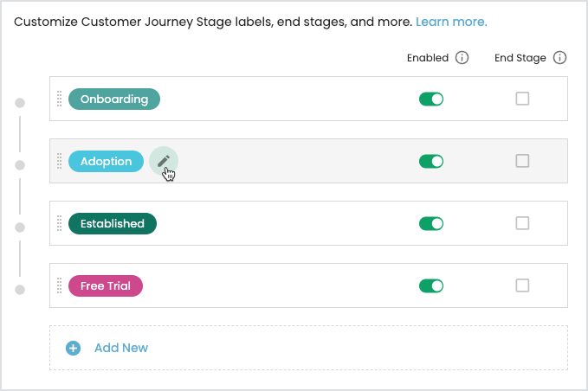Mark Adoption as an End Stage
The image size is (588, 391).
[522, 161]
